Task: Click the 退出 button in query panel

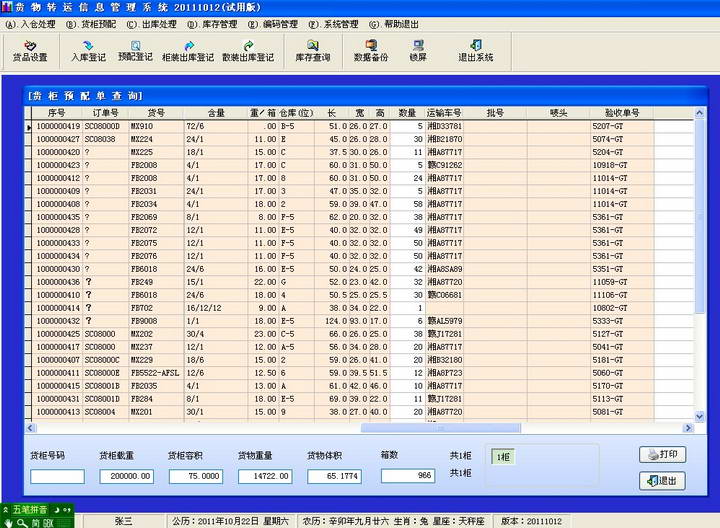Action: pos(663,481)
